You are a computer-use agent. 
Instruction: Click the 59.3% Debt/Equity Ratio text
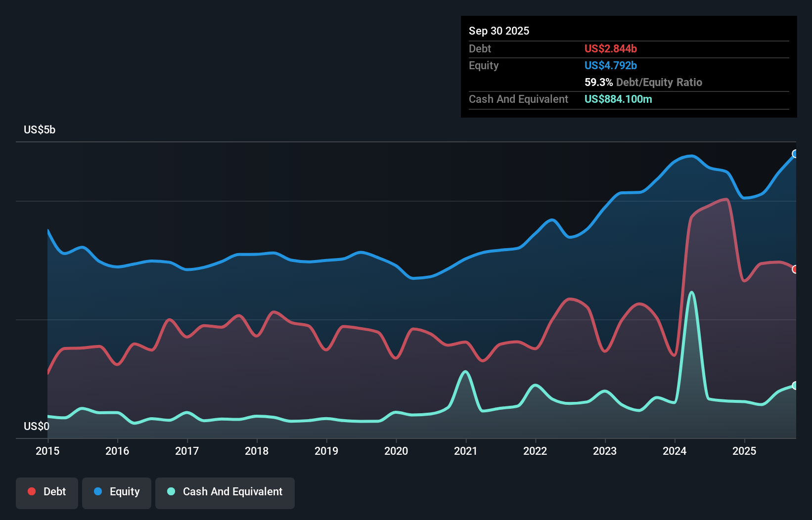pyautogui.click(x=643, y=82)
